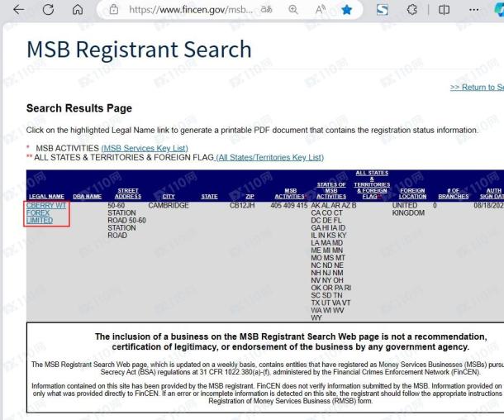504x420 pixels.
Task: Select the CB12JH zip cell
Action: (242, 206)
